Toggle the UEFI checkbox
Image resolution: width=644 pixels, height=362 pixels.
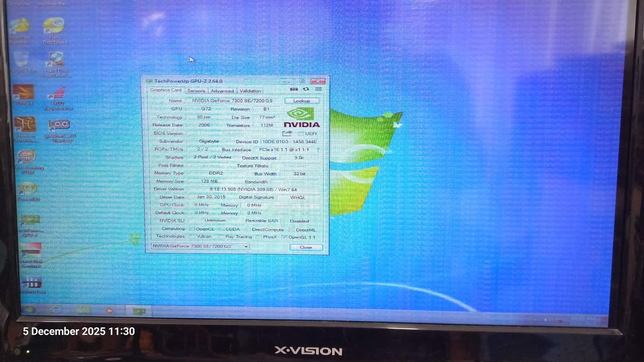click(x=300, y=134)
